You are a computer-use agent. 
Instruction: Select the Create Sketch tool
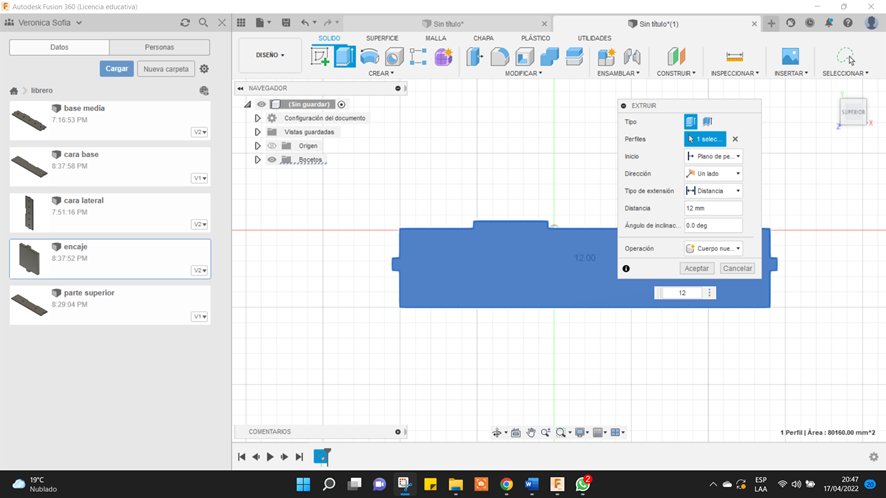click(x=320, y=57)
